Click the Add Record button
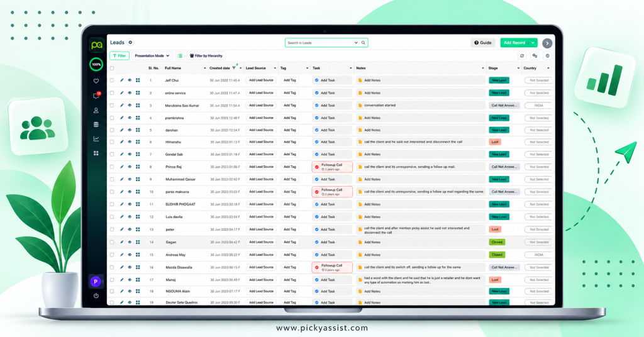The width and height of the screenshot is (644, 337). (x=514, y=43)
